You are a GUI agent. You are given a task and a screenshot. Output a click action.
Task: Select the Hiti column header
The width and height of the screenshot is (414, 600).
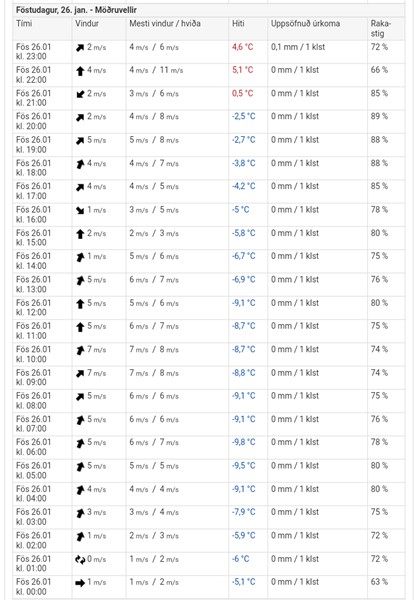coord(238,23)
